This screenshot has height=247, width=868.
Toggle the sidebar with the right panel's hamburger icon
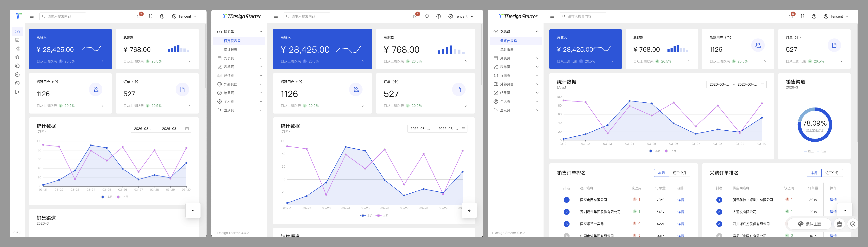coord(552,16)
